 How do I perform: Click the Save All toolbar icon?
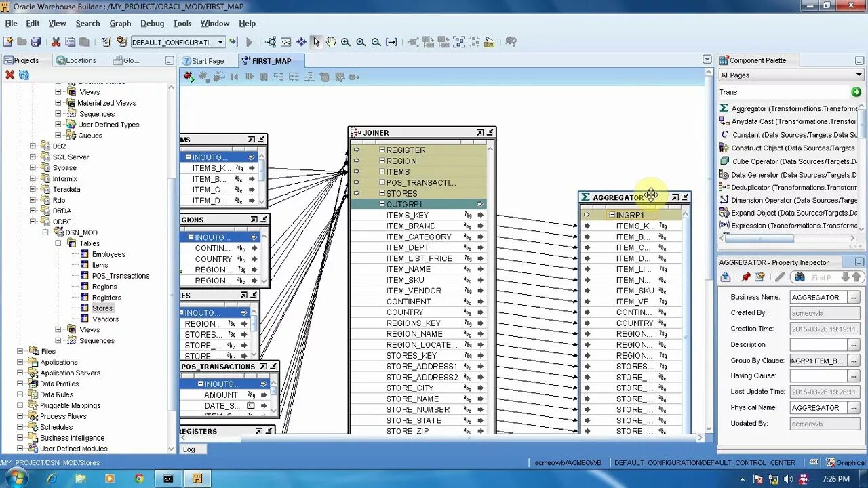tap(36, 42)
